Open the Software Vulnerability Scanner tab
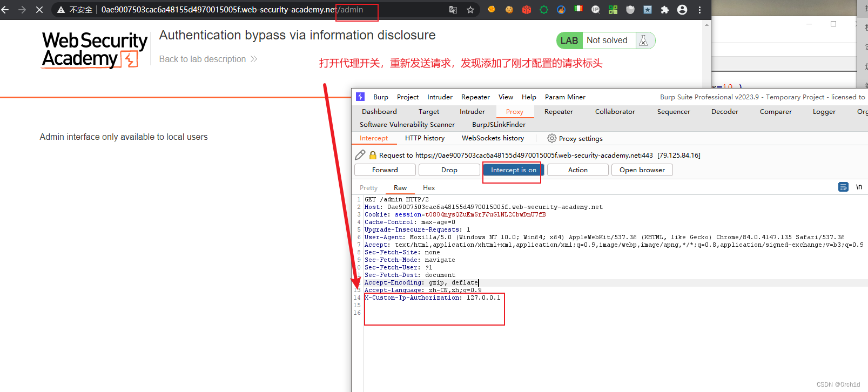Viewport: 868px width, 392px height. 407,125
